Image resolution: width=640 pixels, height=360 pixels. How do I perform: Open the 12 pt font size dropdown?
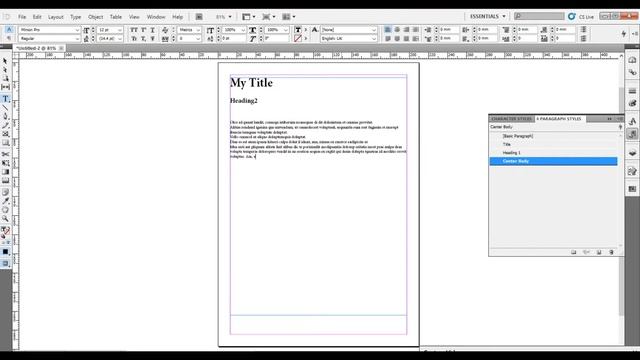tap(120, 30)
